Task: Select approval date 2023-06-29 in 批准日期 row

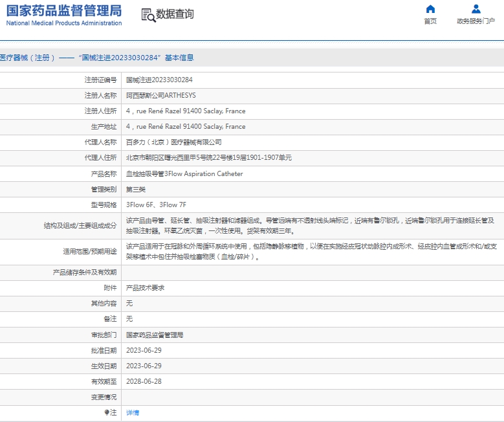Action: [x=144, y=350]
